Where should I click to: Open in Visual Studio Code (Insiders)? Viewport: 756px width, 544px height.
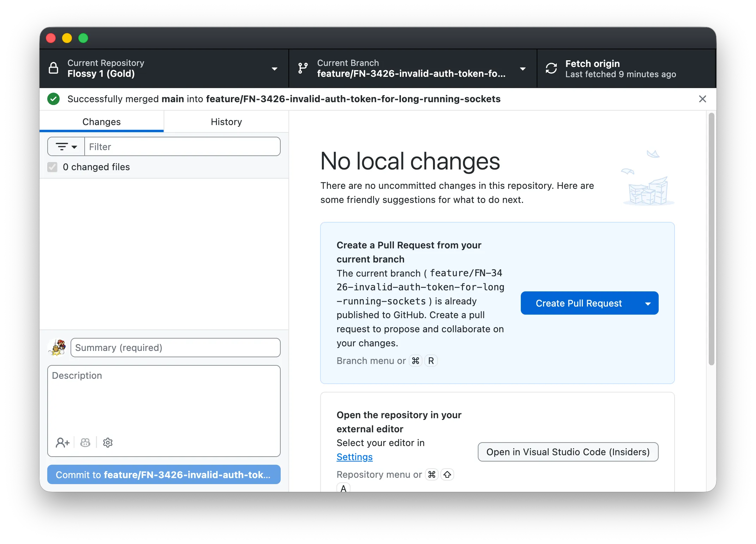(568, 452)
